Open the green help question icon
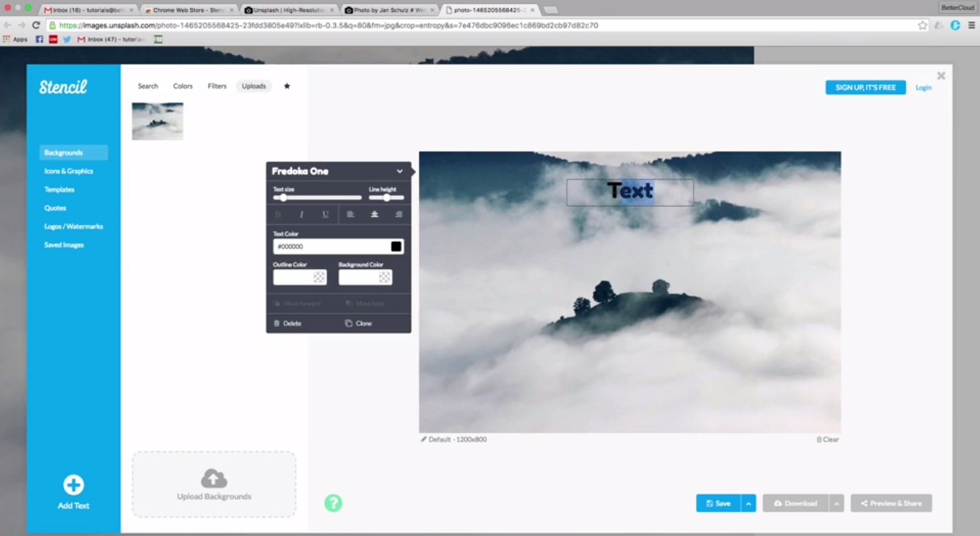This screenshot has height=536, width=980. coord(333,503)
